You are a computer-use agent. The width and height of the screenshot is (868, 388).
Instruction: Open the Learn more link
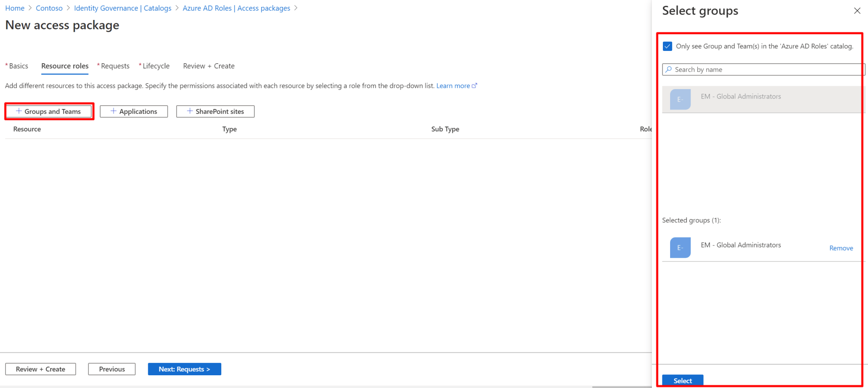[x=454, y=85]
